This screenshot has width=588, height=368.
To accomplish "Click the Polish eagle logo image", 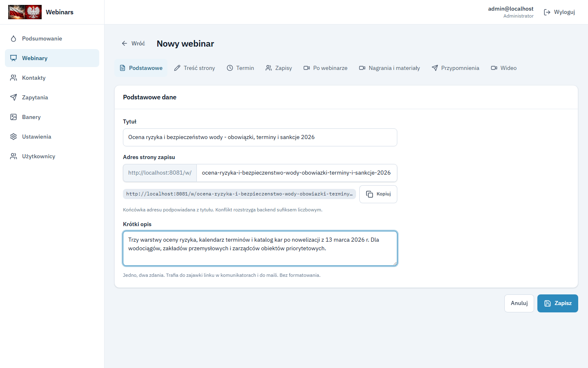I will [25, 12].
